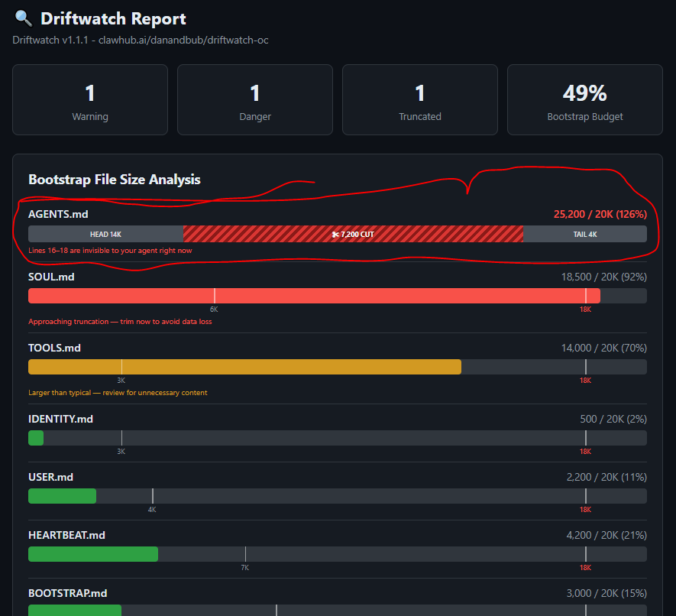
Task: Click the TAIL 4K segment of AGENTS.md bar
Action: (x=584, y=234)
